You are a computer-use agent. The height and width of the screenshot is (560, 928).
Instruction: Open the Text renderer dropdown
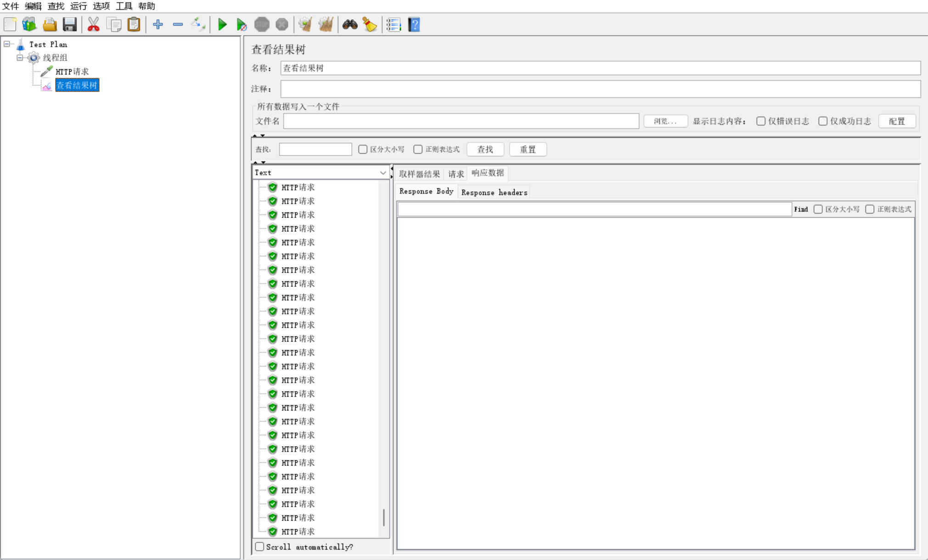pyautogui.click(x=382, y=173)
